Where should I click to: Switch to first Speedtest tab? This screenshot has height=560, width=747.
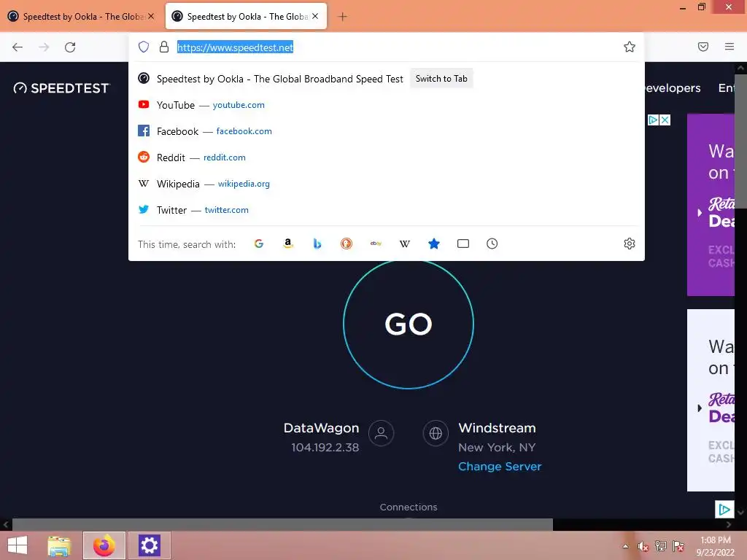click(x=81, y=16)
